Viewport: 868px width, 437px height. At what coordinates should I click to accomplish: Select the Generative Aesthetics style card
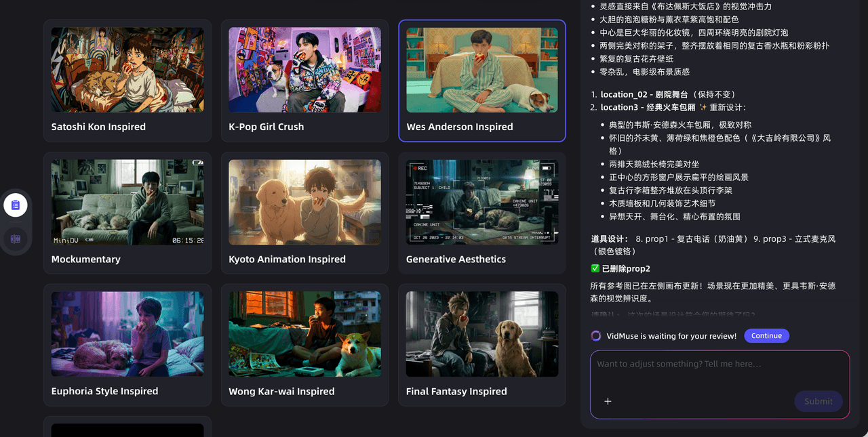pos(482,203)
